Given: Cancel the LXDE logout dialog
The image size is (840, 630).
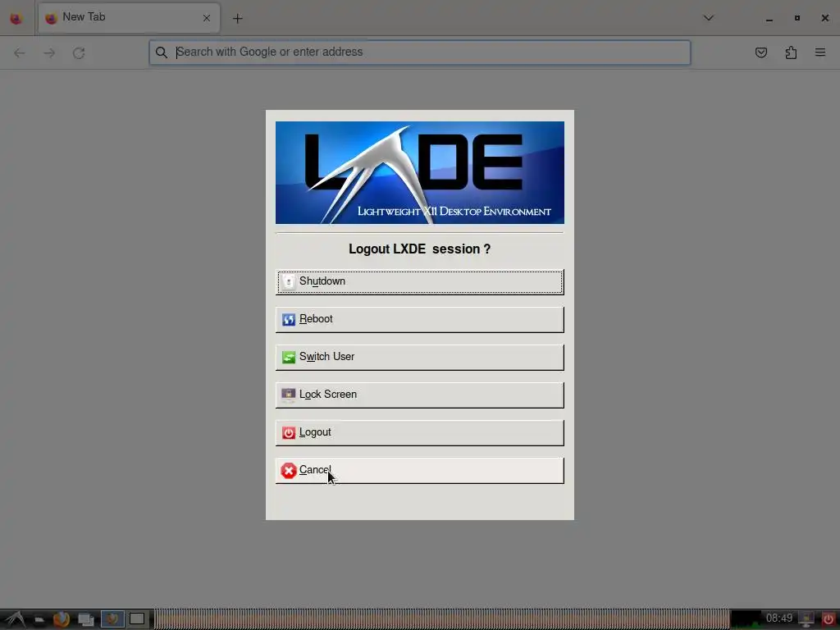Looking at the screenshot, I should [x=419, y=470].
